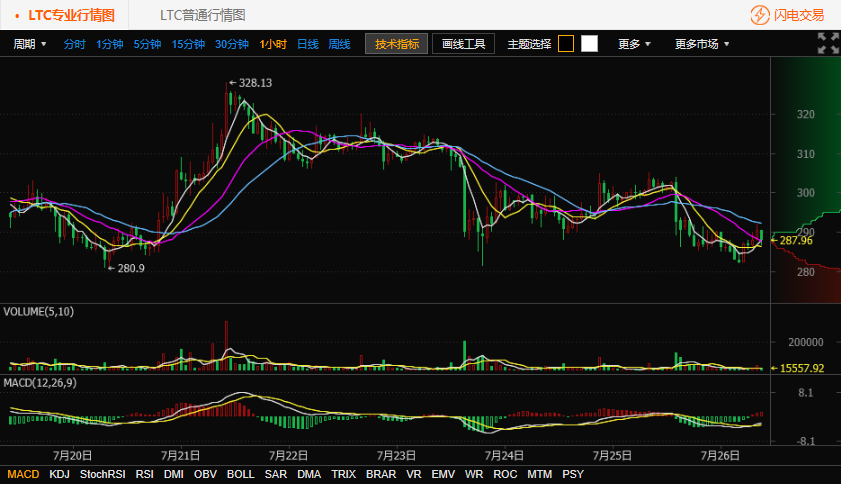Select 5分钟 interval
Image resolution: width=841 pixels, height=485 pixels.
click(147, 44)
